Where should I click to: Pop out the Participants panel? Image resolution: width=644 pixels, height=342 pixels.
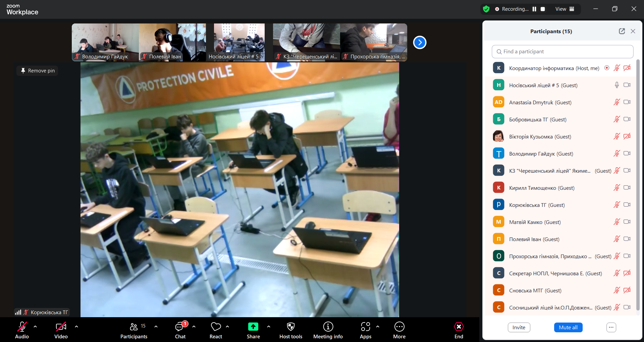[x=622, y=31]
